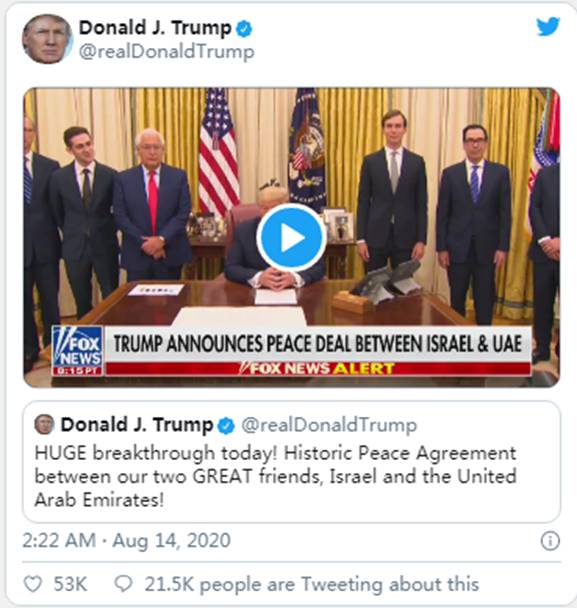This screenshot has width=577, height=608.
Task: Click @realDonaldTrump handle in quoted tweet
Action: 329,425
